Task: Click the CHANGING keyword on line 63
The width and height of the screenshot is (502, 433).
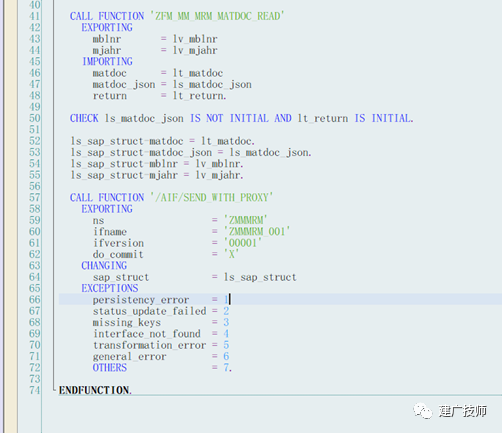Action: click(104, 265)
